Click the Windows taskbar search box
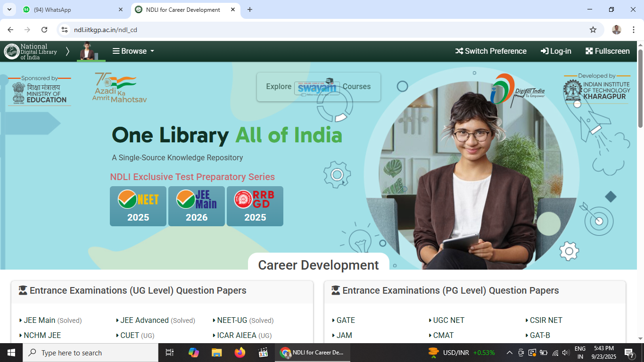This screenshot has width=644, height=362. pos(91,353)
